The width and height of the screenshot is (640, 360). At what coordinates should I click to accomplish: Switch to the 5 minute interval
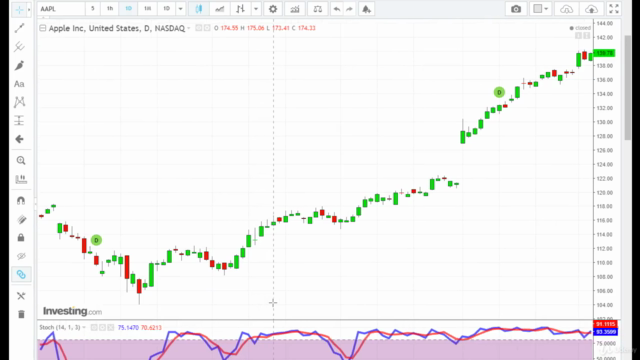click(93, 9)
